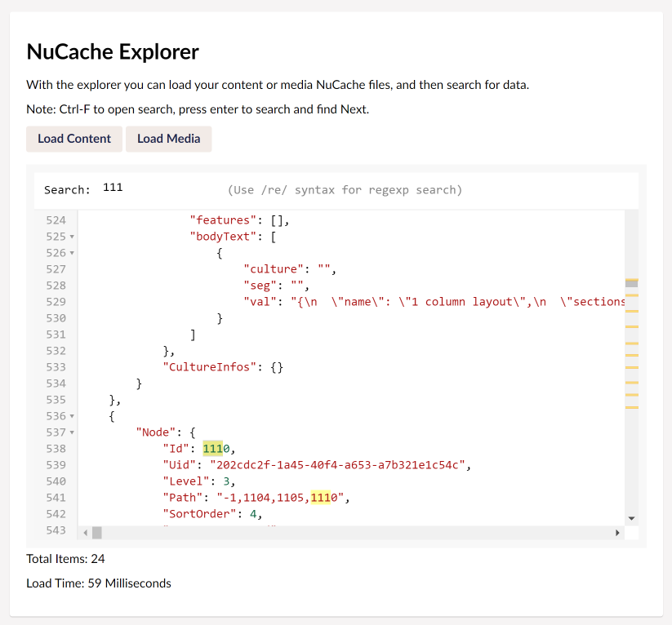672x625 pixels.
Task: Click the Load Time: 59 Milliseconds text
Action: coord(99,583)
